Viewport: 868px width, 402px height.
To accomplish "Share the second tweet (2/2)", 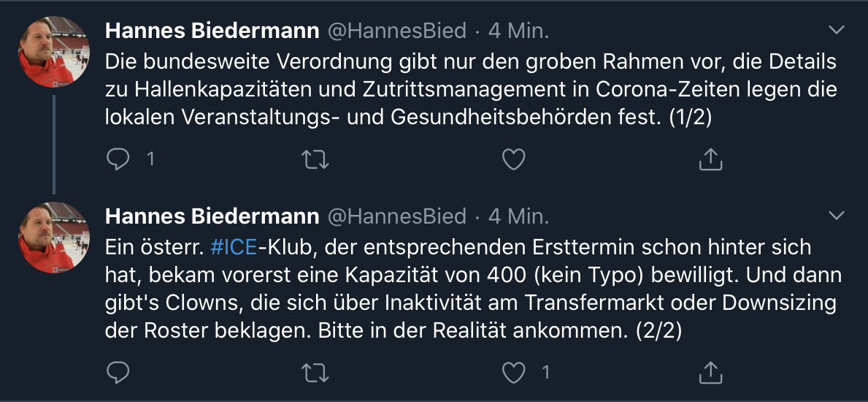I will pyautogui.click(x=711, y=372).
